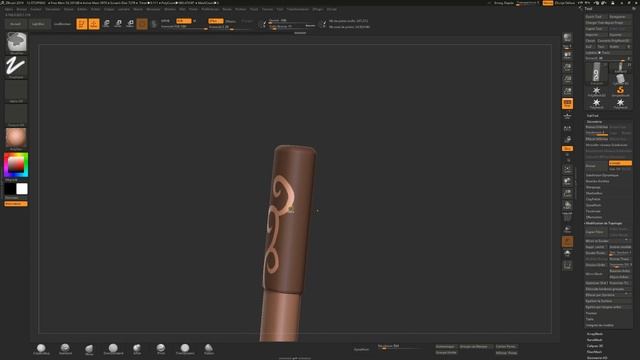Open the Alpha menu

tap(9, 9)
